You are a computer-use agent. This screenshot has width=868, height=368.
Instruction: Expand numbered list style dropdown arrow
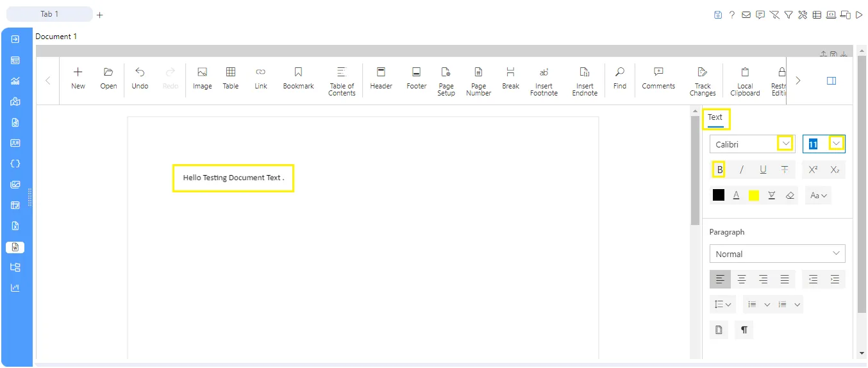(x=797, y=305)
